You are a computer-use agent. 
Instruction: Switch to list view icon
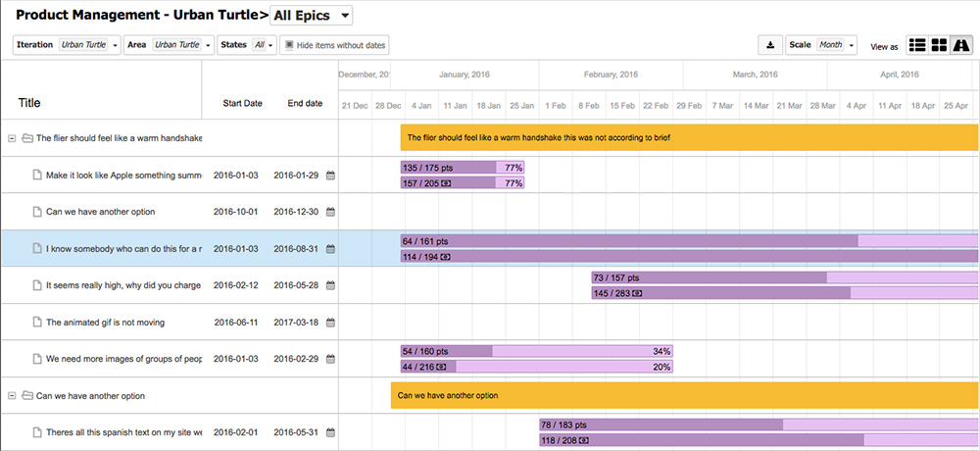point(917,45)
